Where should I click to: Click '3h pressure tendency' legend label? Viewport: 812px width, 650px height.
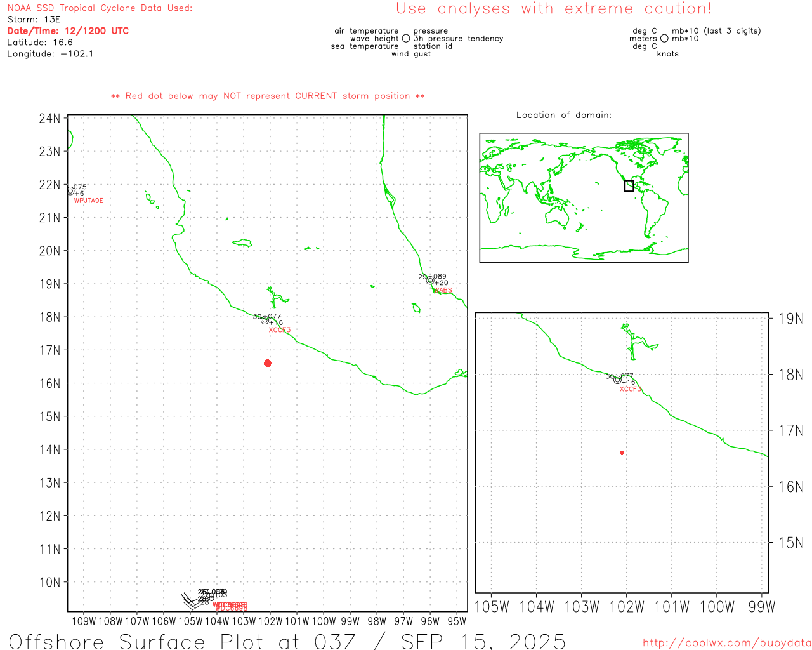(x=459, y=39)
